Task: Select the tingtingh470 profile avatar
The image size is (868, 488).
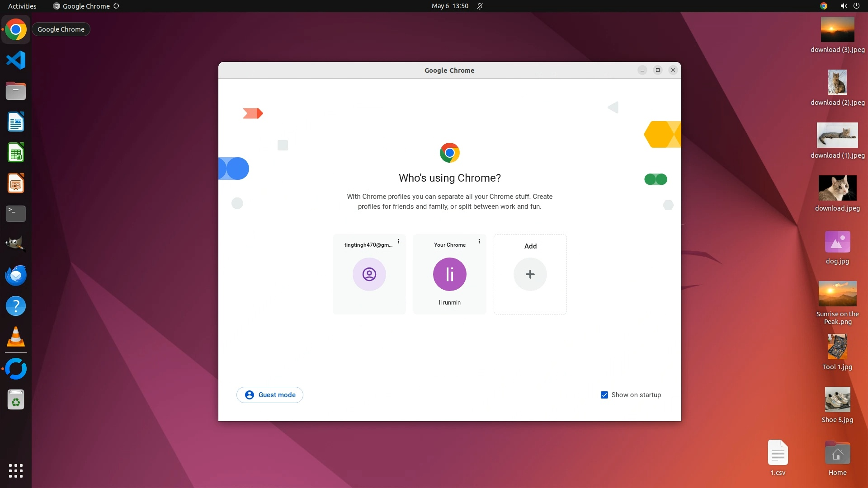Action: [x=369, y=274]
